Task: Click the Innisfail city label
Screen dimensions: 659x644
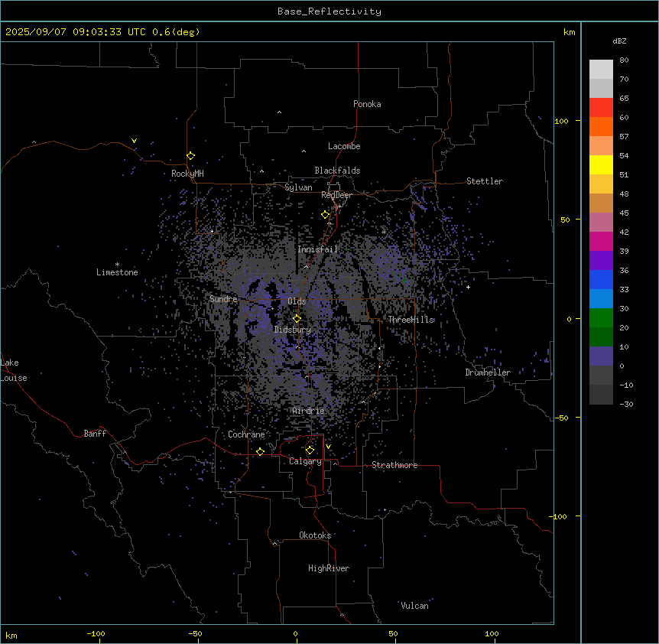Action: [x=318, y=249]
